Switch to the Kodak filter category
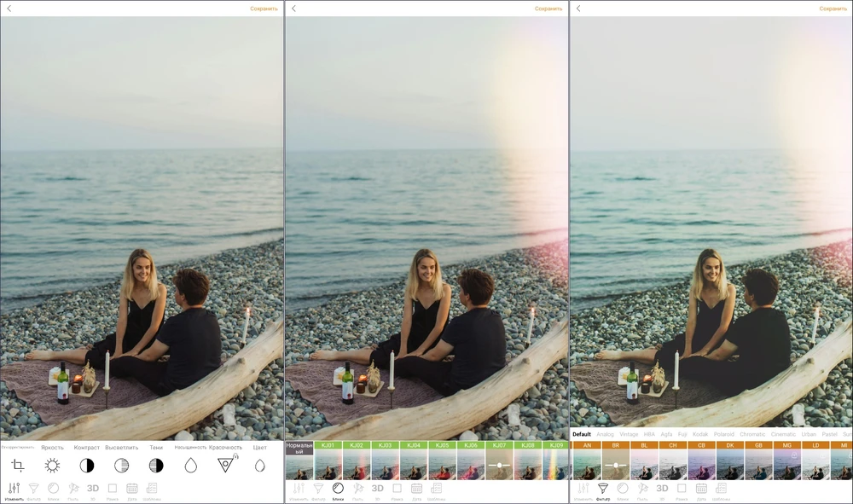Image resolution: width=853 pixels, height=504 pixels. 700,434
